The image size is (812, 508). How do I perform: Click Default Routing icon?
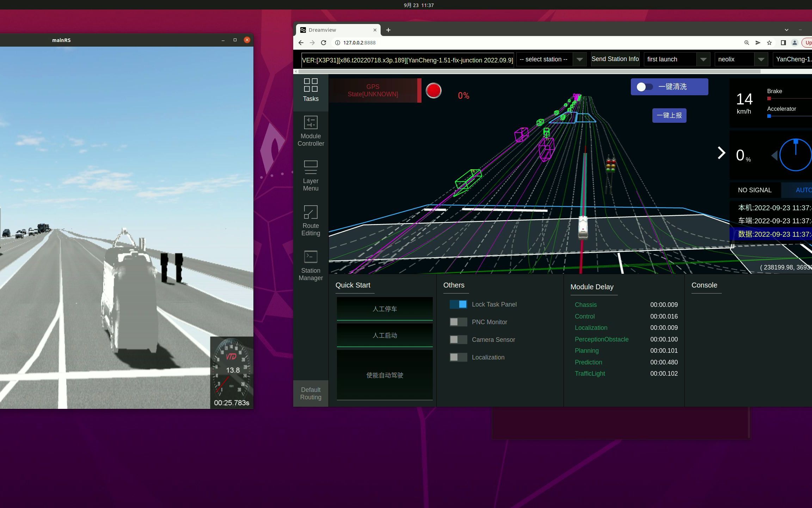point(311,393)
